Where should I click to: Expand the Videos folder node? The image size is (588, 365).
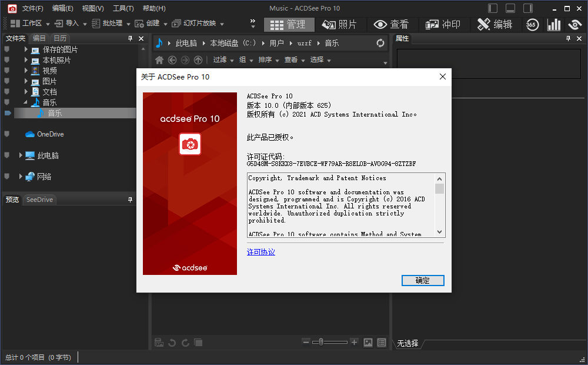pyautogui.click(x=26, y=70)
